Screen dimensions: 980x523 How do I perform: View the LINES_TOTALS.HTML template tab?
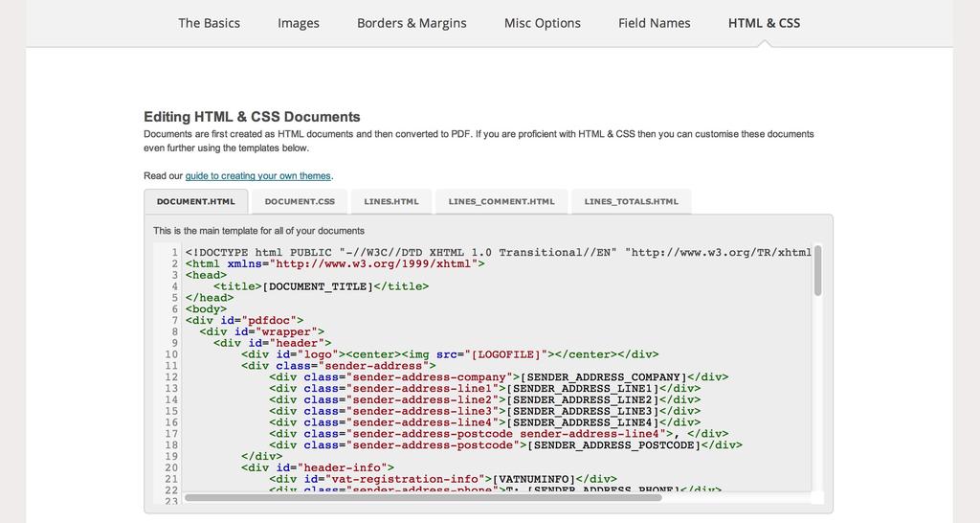[x=631, y=202]
